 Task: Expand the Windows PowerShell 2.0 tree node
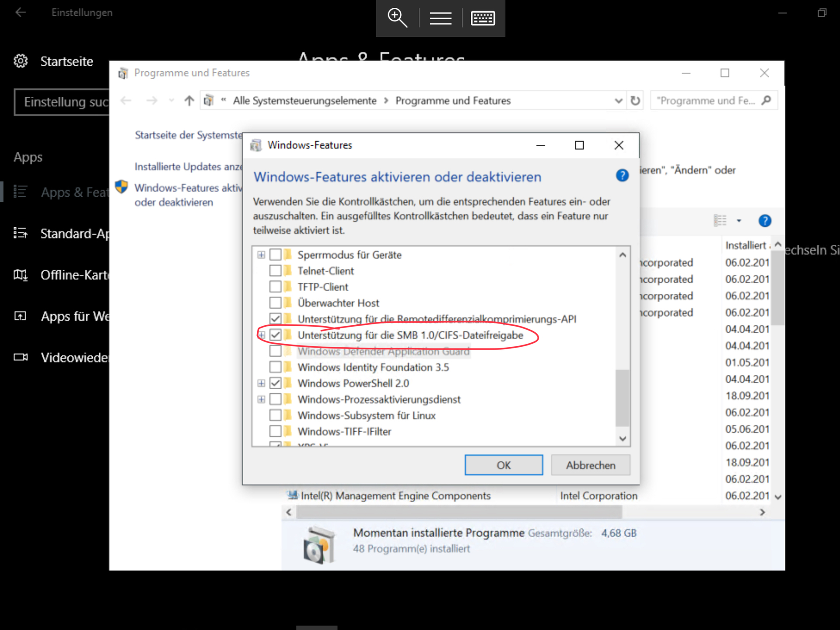(x=261, y=383)
